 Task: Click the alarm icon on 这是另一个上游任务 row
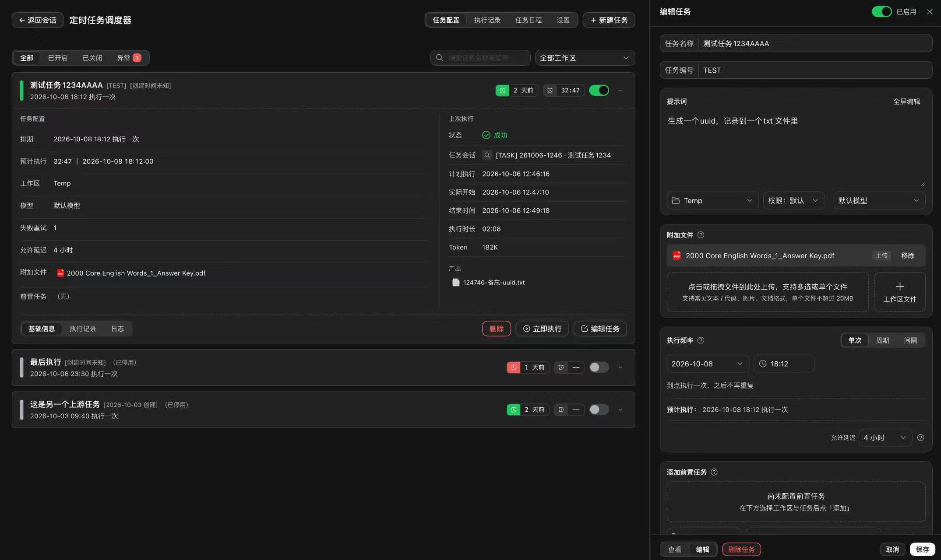[x=561, y=410]
